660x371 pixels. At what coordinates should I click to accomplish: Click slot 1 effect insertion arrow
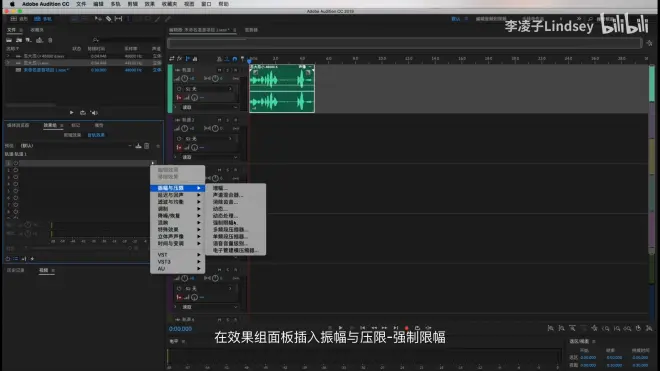pyautogui.click(x=153, y=163)
